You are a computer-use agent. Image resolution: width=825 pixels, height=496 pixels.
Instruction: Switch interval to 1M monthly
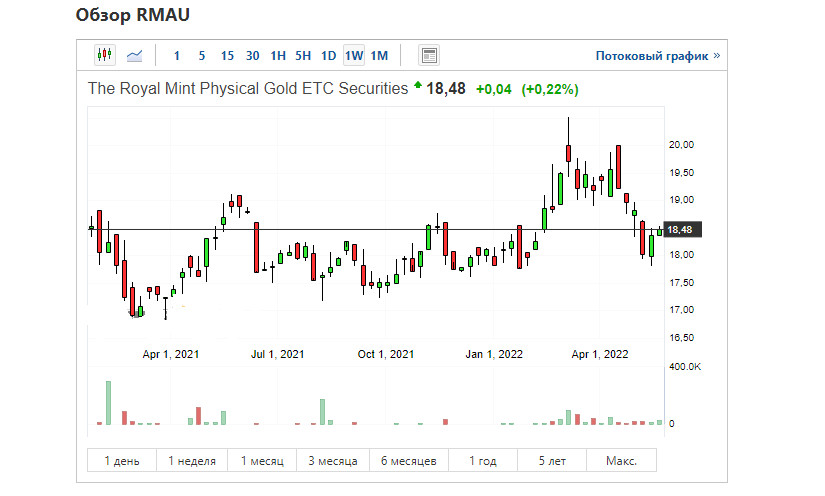pyautogui.click(x=379, y=56)
